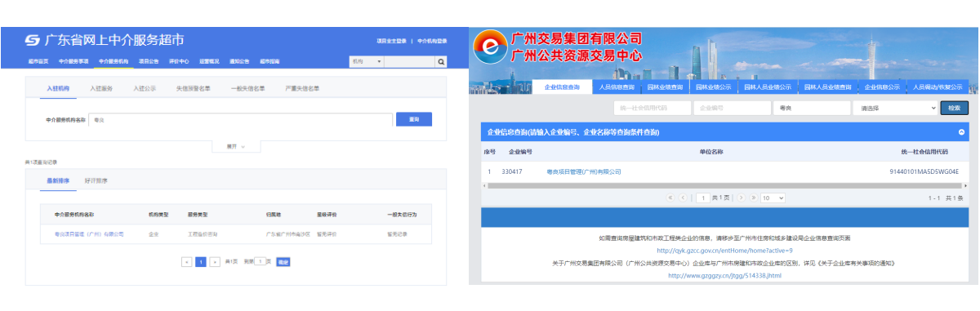Go to first page icon in right table pager

(x=671, y=198)
